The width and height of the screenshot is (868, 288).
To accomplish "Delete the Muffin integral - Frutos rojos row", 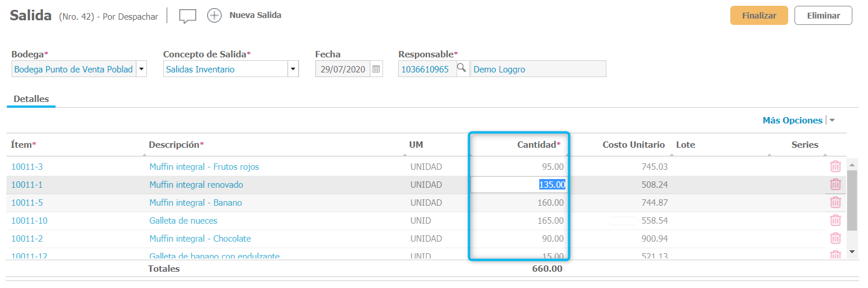I will point(836,167).
